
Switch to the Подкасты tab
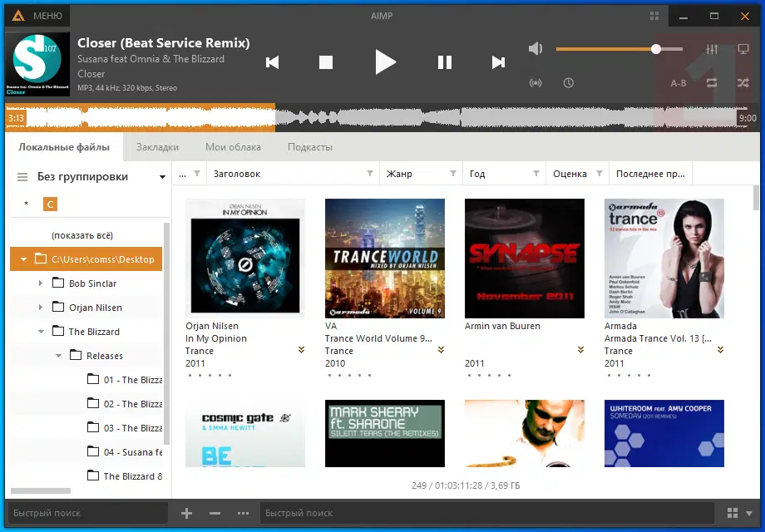click(310, 147)
